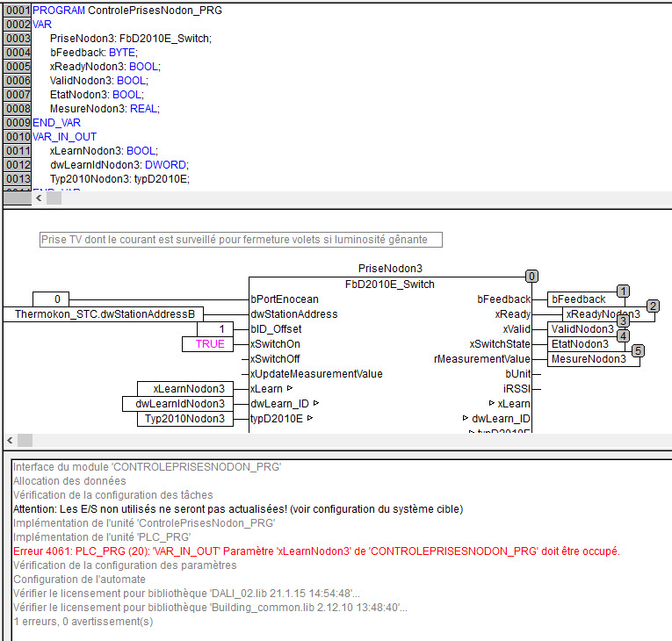Click line number 0004 in the declaration editor

(x=17, y=53)
